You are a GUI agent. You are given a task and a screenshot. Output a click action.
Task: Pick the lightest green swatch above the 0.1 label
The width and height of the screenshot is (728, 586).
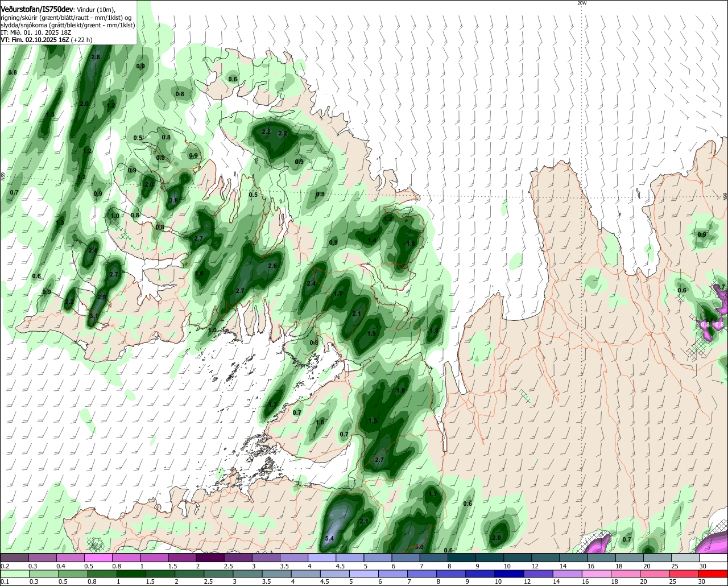(15, 574)
